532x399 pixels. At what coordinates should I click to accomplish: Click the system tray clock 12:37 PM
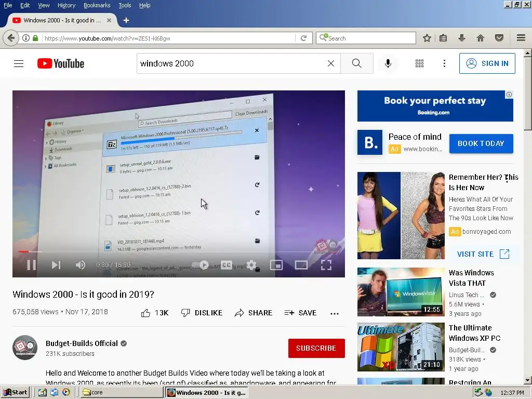pos(512,393)
